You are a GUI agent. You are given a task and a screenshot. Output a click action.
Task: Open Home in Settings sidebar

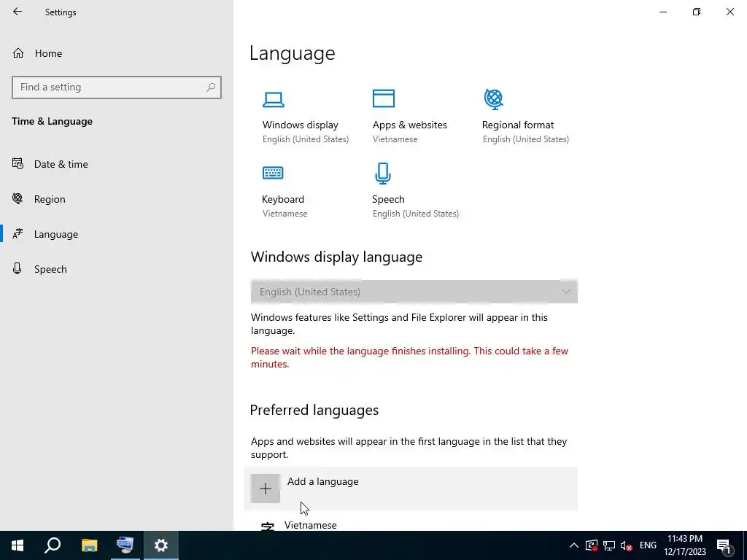point(48,53)
